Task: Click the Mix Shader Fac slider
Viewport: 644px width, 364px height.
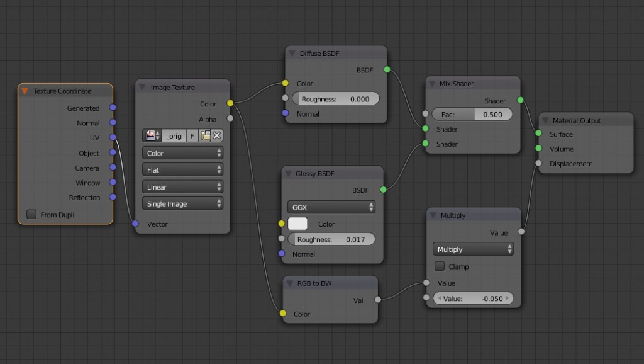Action: (x=472, y=115)
